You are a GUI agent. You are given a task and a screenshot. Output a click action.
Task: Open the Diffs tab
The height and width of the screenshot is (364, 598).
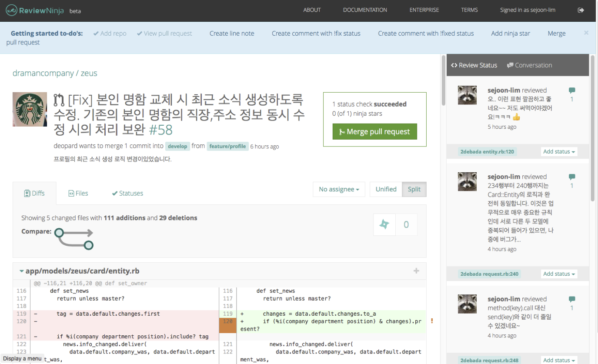click(34, 193)
